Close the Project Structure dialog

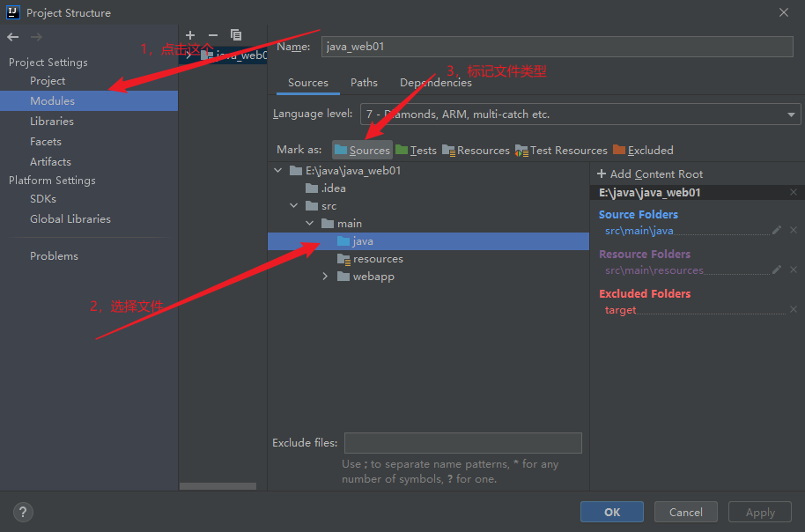pos(784,12)
